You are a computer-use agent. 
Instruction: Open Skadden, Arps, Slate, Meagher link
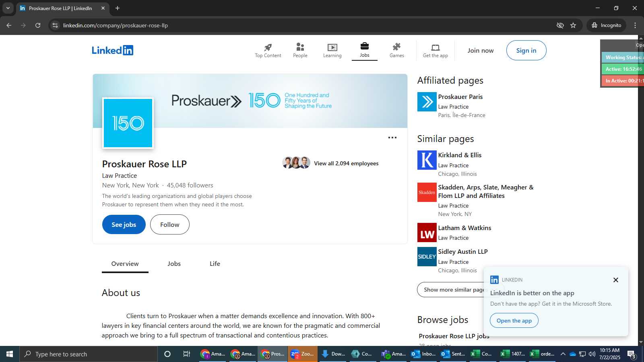click(486, 191)
